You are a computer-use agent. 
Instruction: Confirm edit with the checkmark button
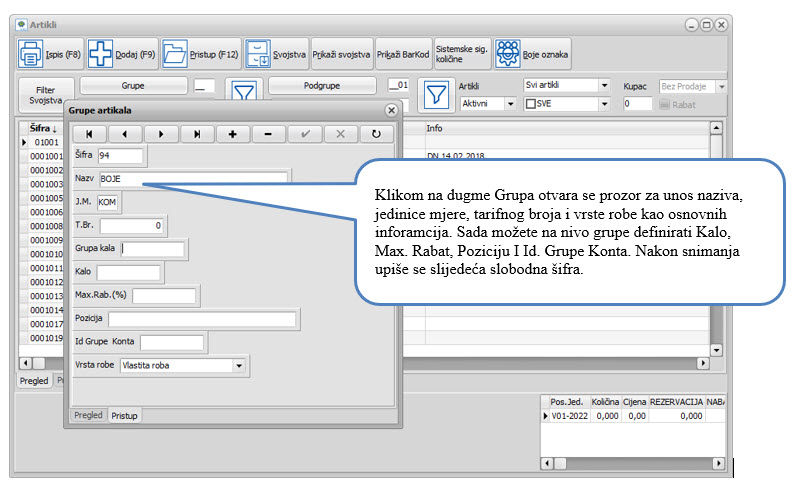tap(305, 134)
